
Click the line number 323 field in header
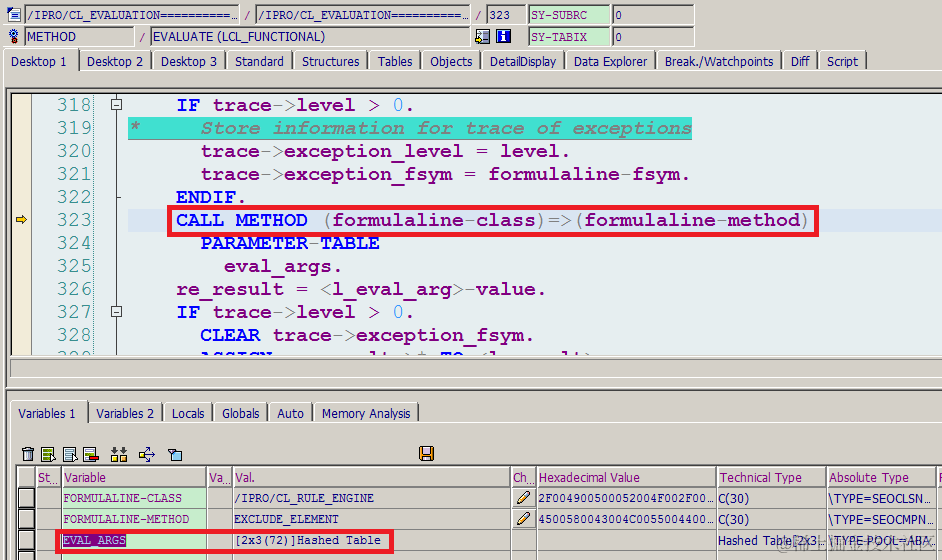tap(505, 14)
